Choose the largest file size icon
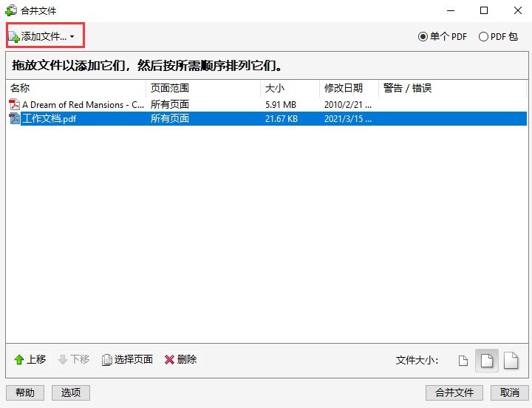Screen dimensions: 532x408 click(511, 361)
